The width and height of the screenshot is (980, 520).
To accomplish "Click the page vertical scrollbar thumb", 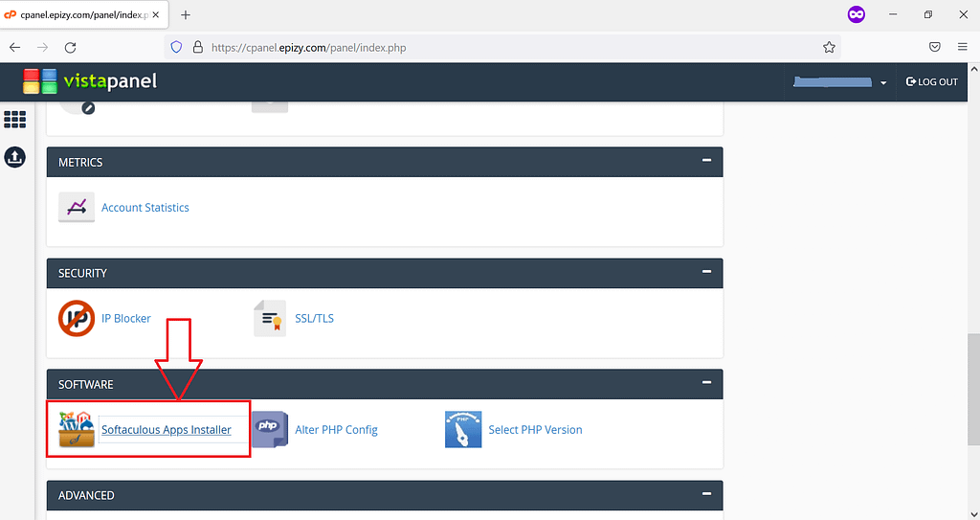I will (973, 391).
